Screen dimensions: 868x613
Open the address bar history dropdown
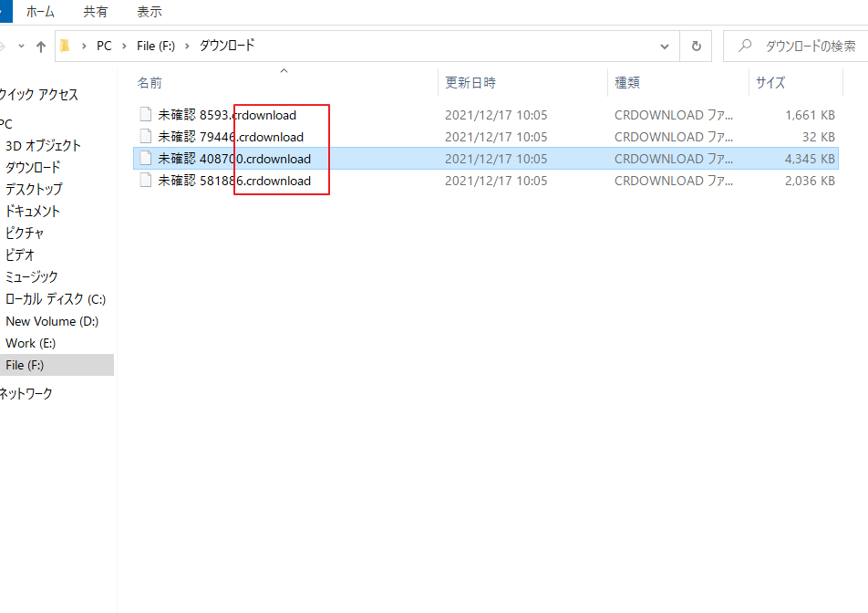click(666, 46)
